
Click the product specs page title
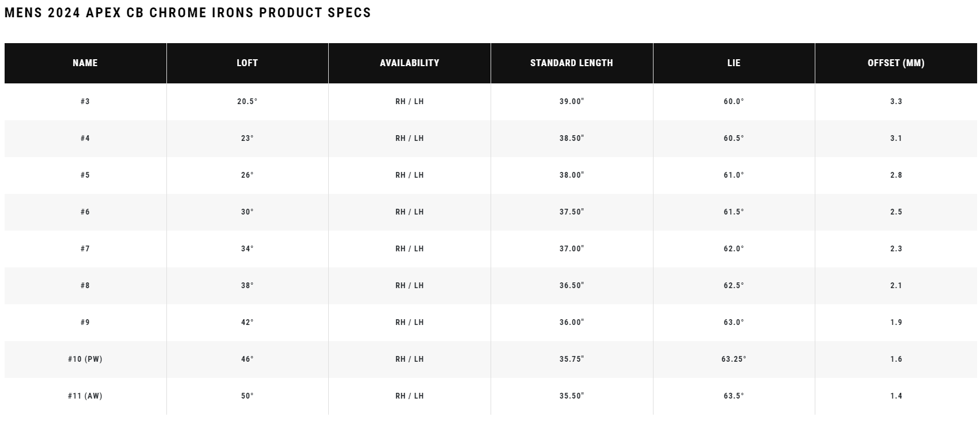tap(188, 13)
